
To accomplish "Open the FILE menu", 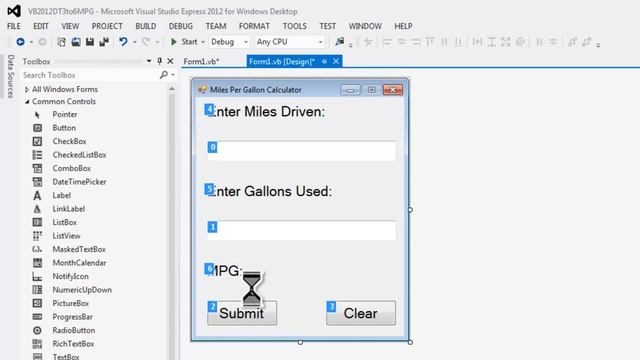I will 13,26.
